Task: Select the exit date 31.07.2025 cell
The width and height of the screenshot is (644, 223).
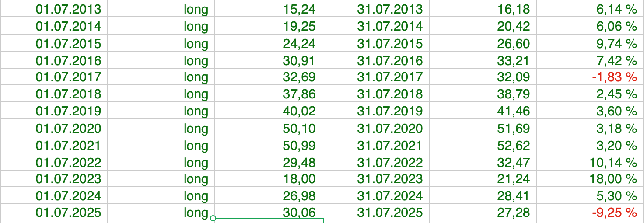Action: point(390,213)
